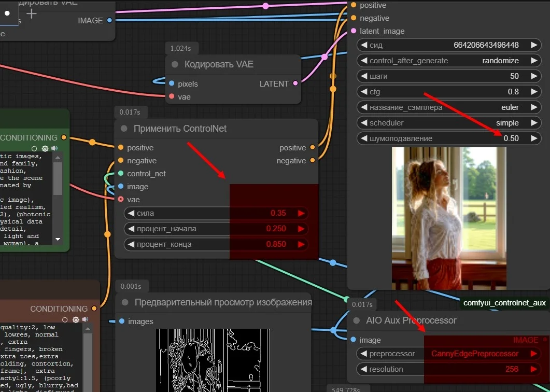
Task: Collapse the Предварительный просмотр изображения node via its dot
Action: pos(125,302)
